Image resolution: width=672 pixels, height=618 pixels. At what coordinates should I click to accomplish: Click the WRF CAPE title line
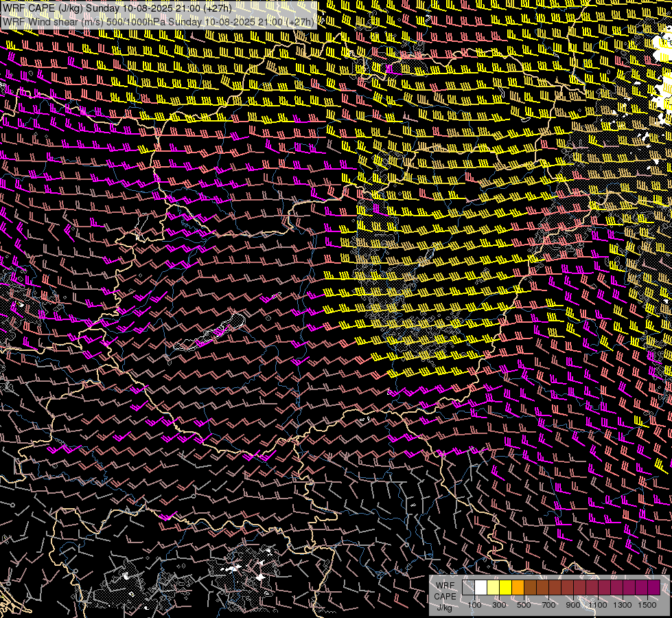(117, 8)
